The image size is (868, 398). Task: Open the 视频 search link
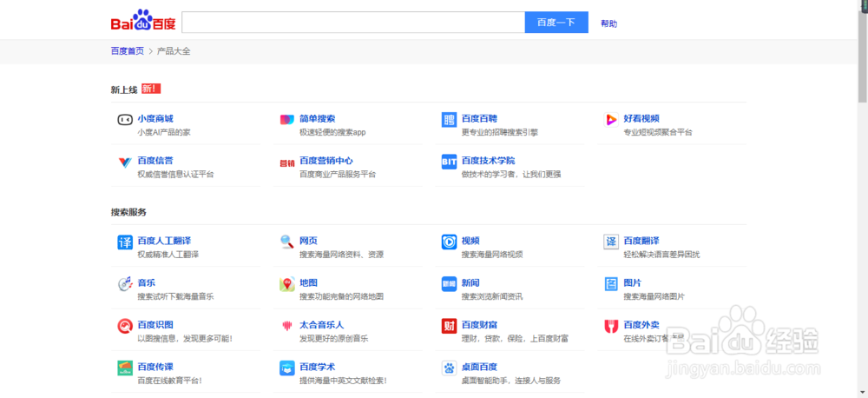pos(470,241)
